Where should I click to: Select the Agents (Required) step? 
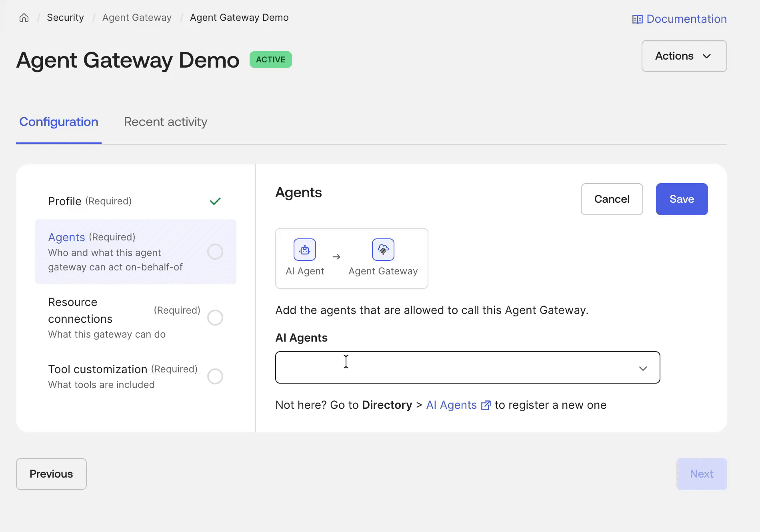(x=136, y=252)
